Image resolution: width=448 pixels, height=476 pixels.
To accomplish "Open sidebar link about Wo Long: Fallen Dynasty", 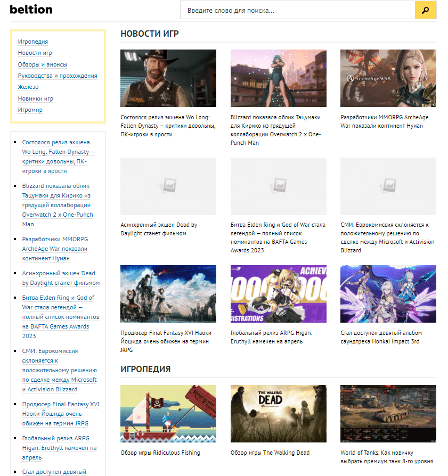I will [58, 157].
